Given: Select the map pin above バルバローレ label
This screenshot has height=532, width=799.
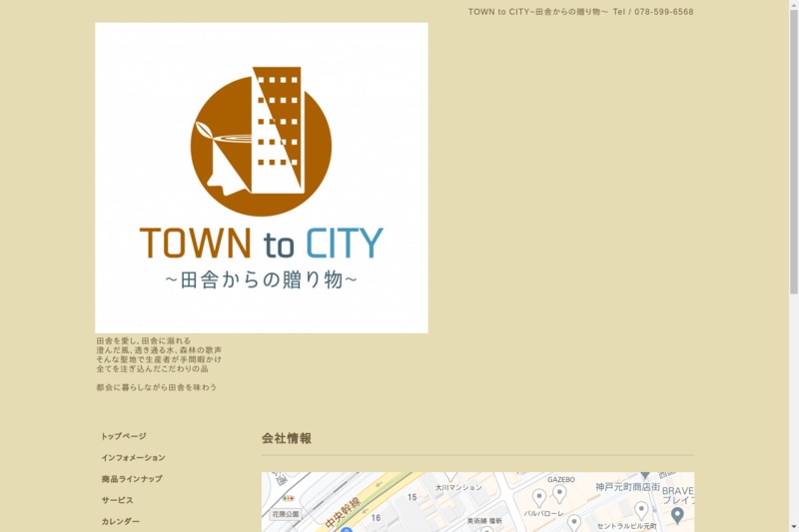Looking at the screenshot, I should pos(539,497).
